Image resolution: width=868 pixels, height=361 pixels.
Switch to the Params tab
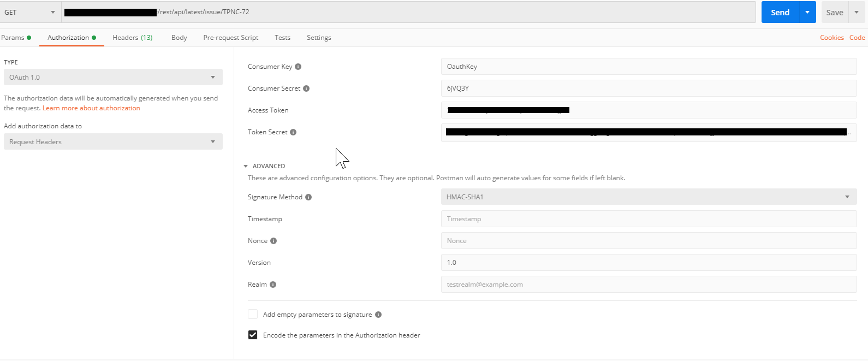click(16, 38)
